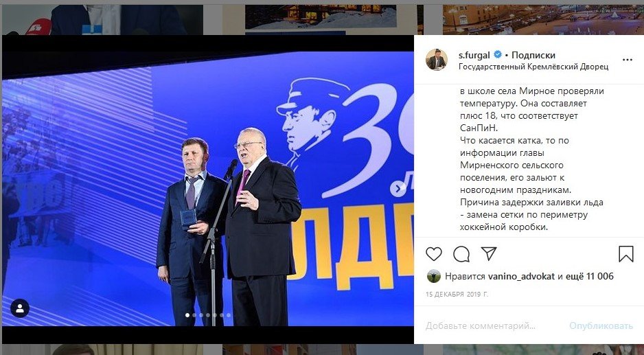Open the 15 декабря 2019 date link
644x355 pixels.
click(x=457, y=294)
